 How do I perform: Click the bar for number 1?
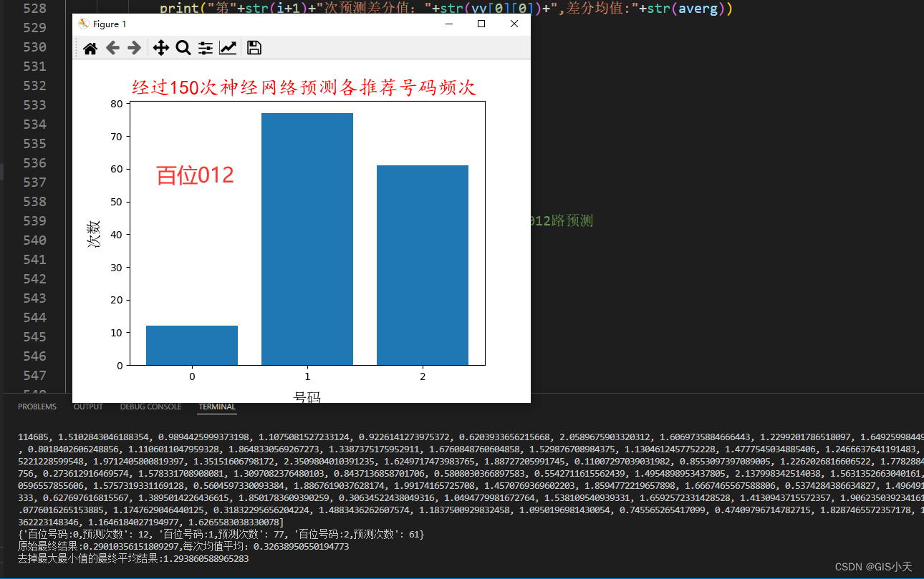pos(307,239)
